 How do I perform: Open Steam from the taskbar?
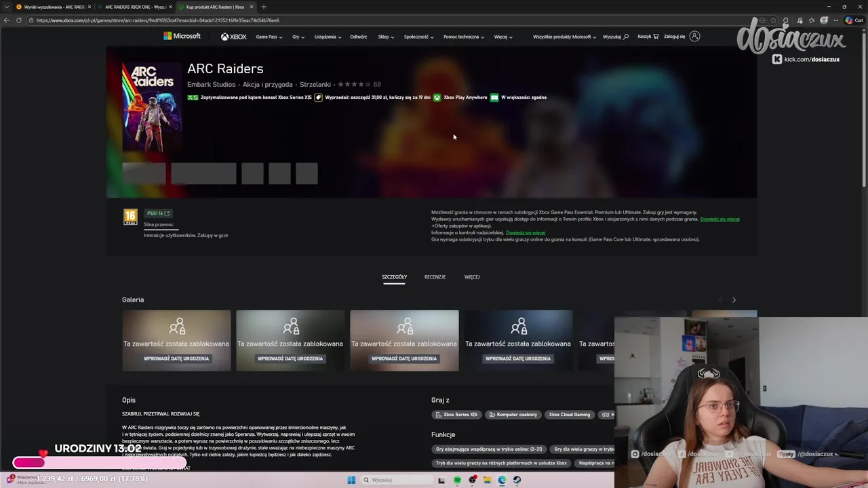[517, 480]
